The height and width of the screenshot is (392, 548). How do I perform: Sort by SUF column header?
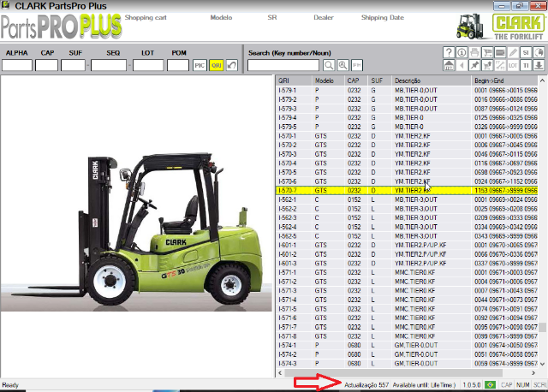coord(380,80)
